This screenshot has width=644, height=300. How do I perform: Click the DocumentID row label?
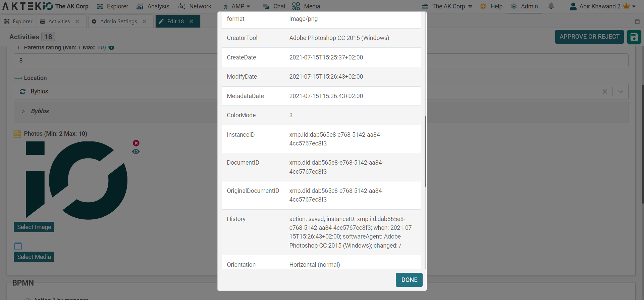pos(243,163)
